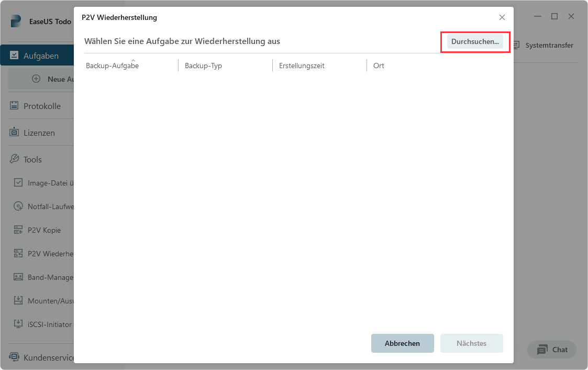Sort list by Backup-Typ column
Viewport: 588px width, 370px height.
[x=204, y=66]
